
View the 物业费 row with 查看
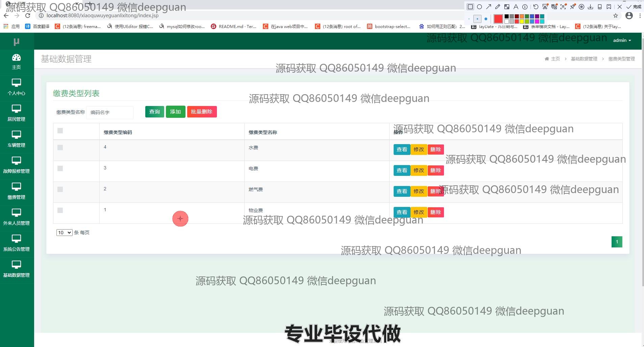pyautogui.click(x=402, y=212)
